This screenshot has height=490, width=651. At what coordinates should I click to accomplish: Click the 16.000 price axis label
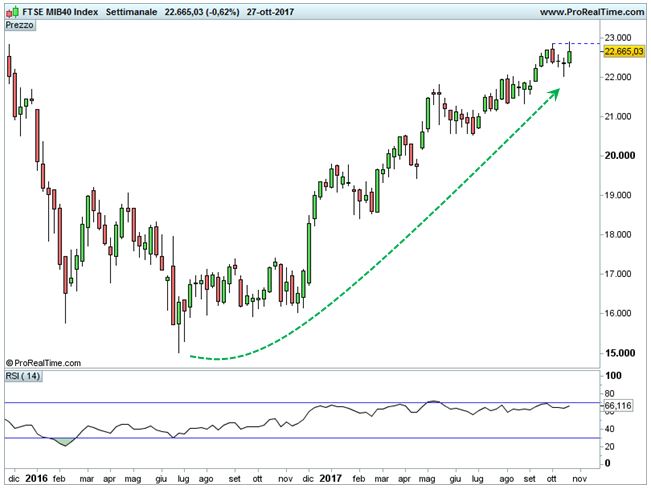pyautogui.click(x=618, y=314)
